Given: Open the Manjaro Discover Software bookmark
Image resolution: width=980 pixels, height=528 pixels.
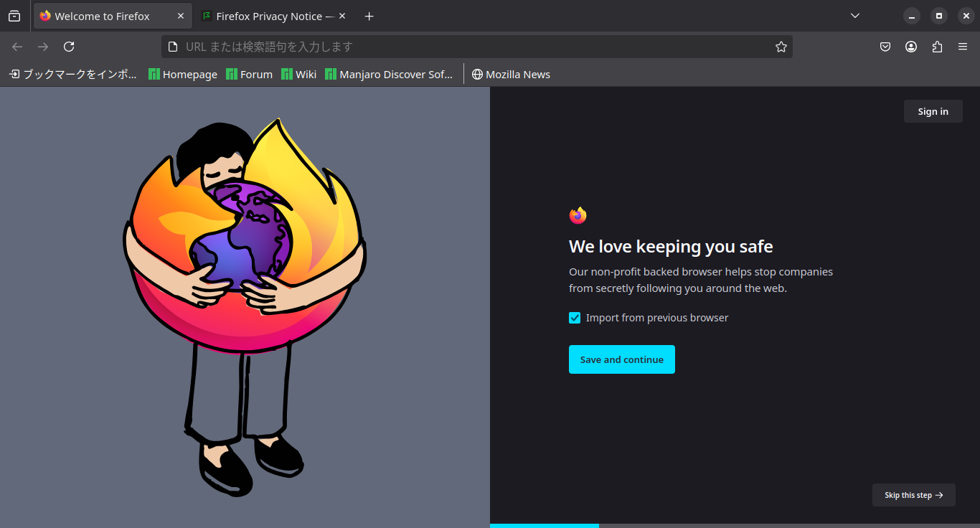Looking at the screenshot, I should [x=389, y=74].
